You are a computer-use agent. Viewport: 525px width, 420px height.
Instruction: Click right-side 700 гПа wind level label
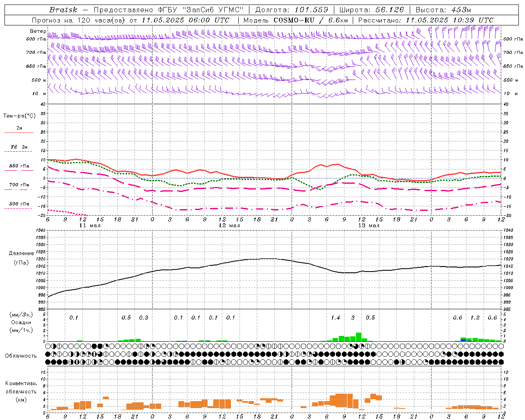[x=513, y=52]
